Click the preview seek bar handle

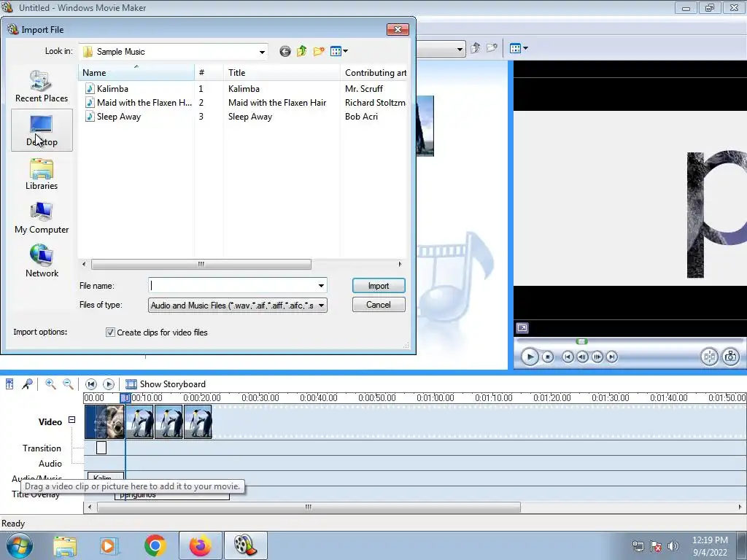tap(581, 341)
